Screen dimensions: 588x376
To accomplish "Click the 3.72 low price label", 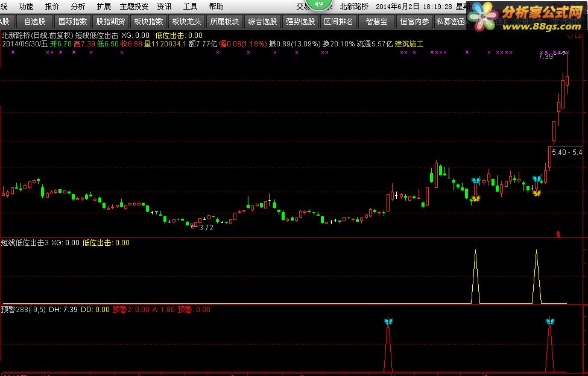I will [x=206, y=227].
